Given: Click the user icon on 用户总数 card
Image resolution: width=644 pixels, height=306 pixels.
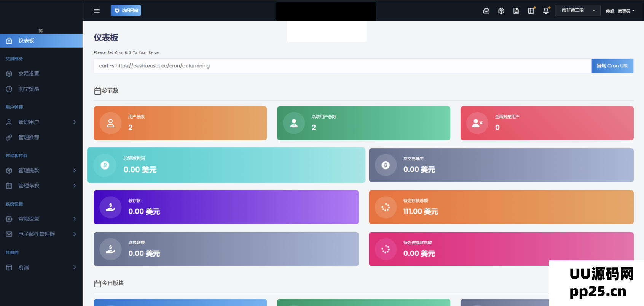Looking at the screenshot, I should pyautogui.click(x=110, y=123).
